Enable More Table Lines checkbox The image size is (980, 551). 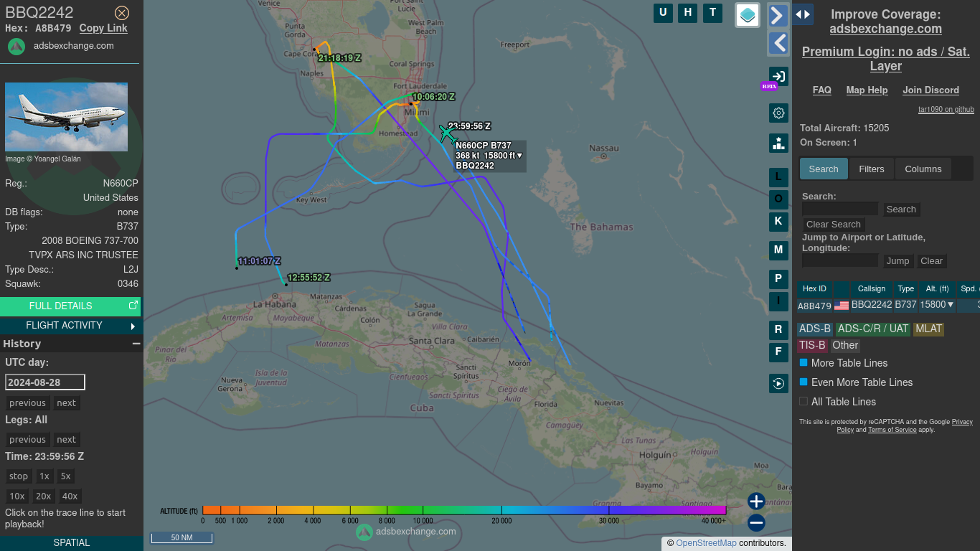point(804,363)
